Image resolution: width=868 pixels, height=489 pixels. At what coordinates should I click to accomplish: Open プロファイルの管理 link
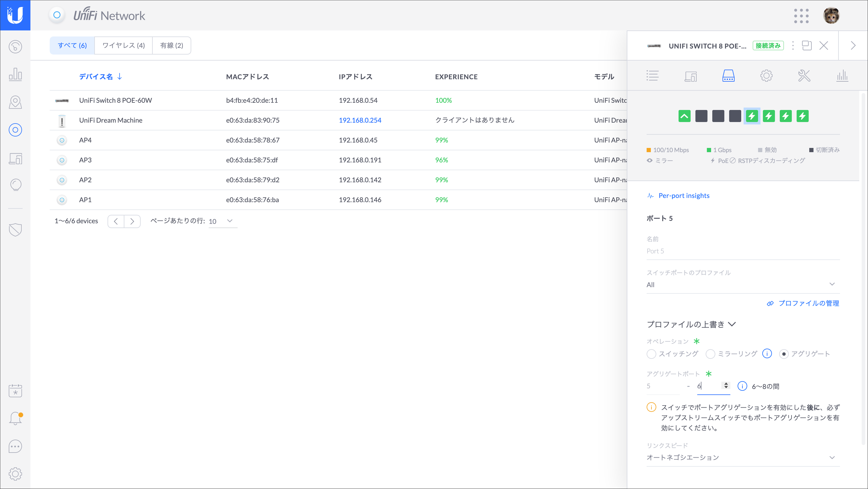tap(808, 303)
